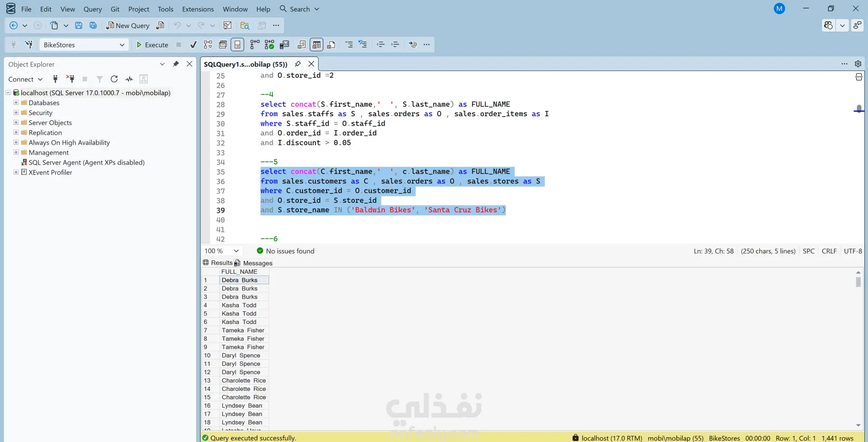Click the Copilot icon at top right
The height and width of the screenshot is (442, 868).
click(828, 25)
